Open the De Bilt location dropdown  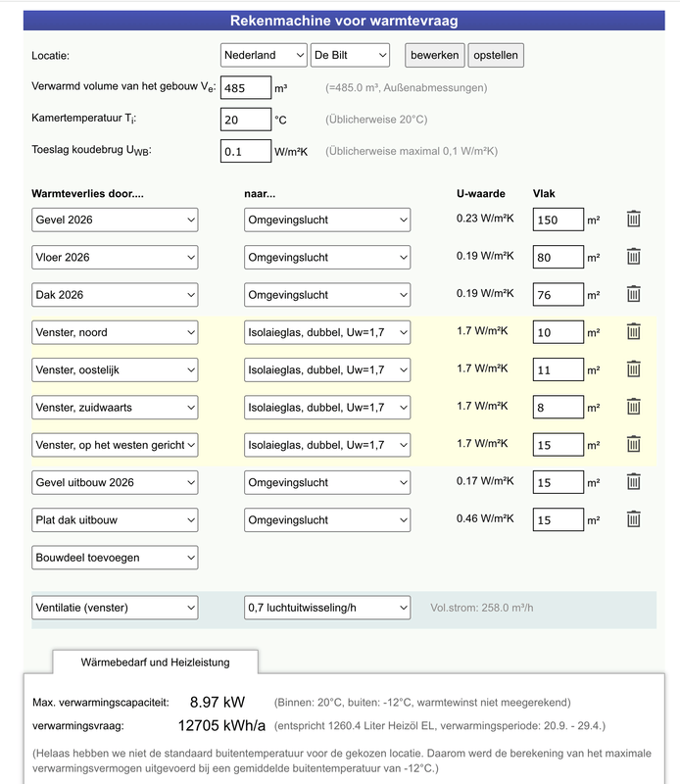click(x=350, y=55)
